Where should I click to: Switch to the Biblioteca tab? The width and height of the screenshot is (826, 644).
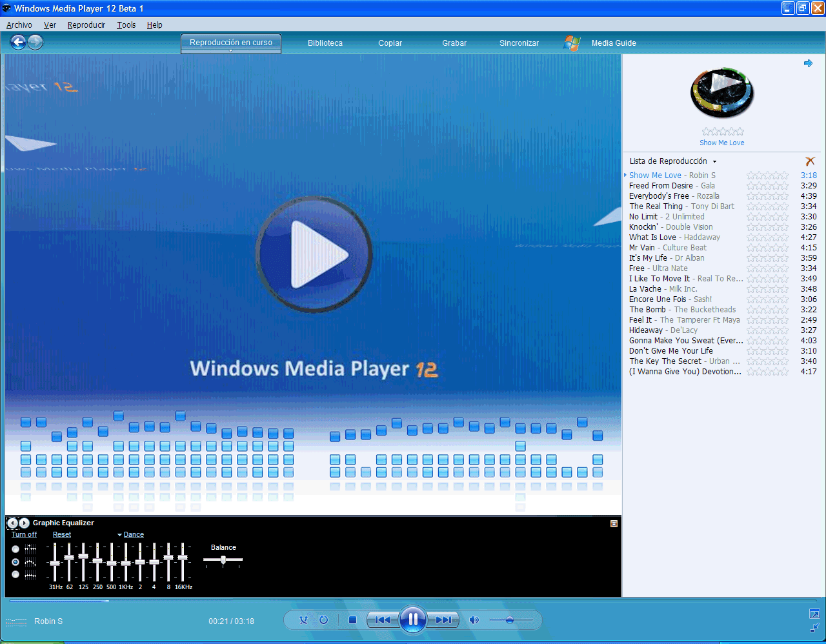(x=325, y=43)
